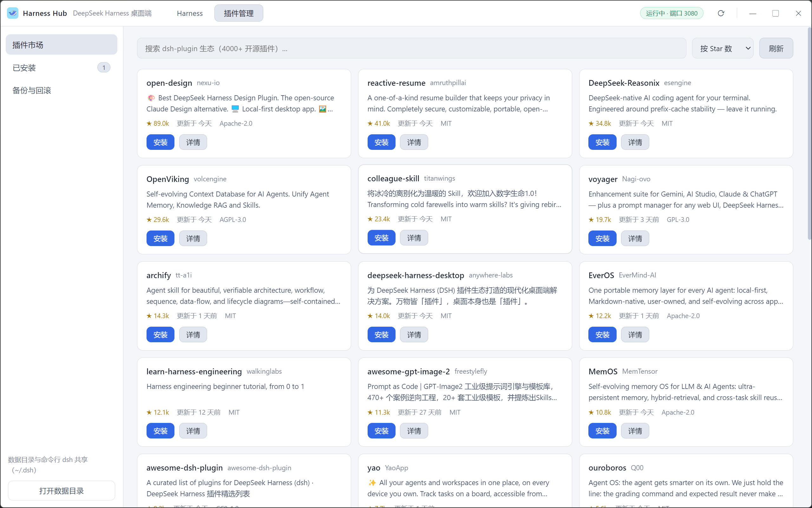Viewport: 812px width, 508px height.
Task: Click the star rating 89.0k of open-design
Action: 158,123
